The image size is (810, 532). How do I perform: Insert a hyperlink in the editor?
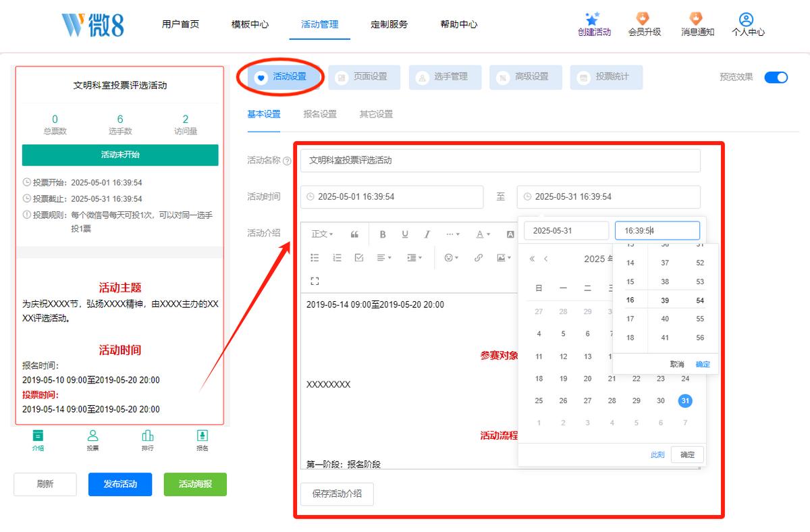click(x=479, y=257)
